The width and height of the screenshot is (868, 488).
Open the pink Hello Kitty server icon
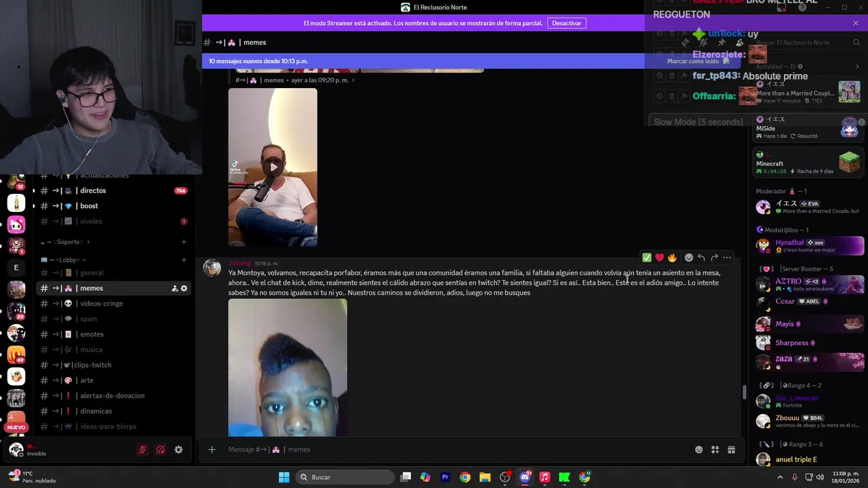[x=16, y=224]
